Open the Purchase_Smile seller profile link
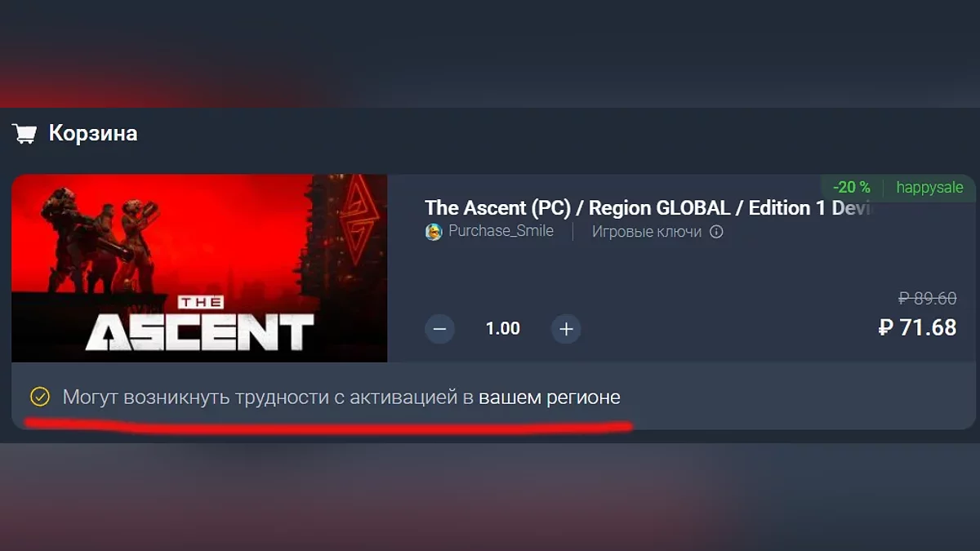Viewport: 980px width, 551px height. tap(501, 231)
